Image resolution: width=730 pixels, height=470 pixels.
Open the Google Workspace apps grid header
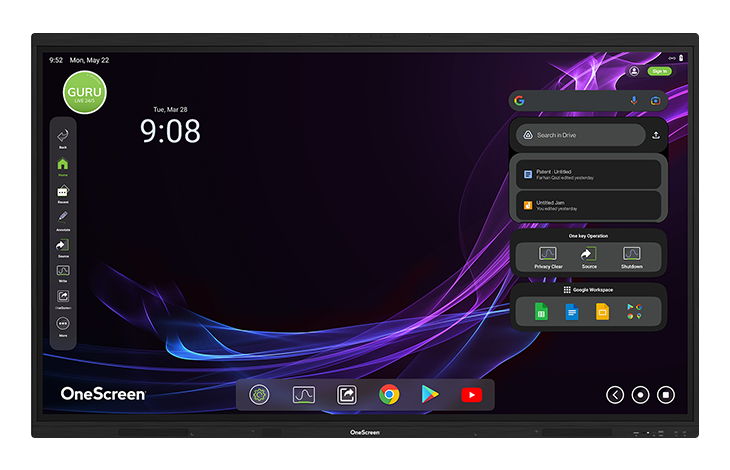588,290
